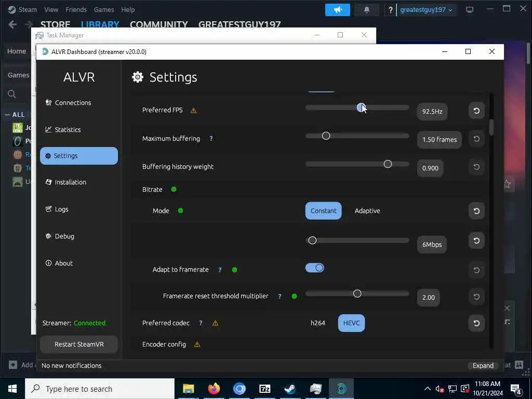532x399 pixels.
Task: Show help for Framerate reset threshold multiplier
Action: [280, 296]
